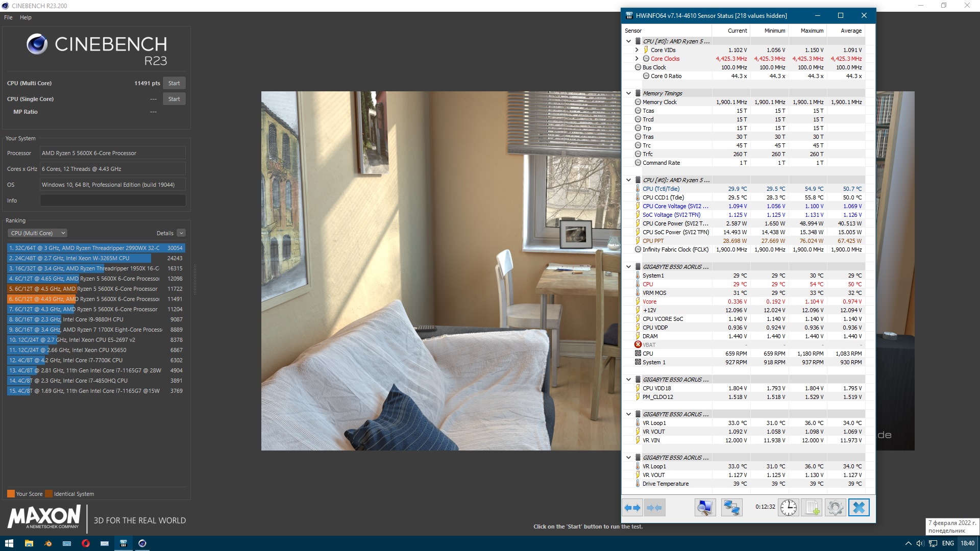Viewport: 980px width, 551px height.
Task: Collapse the Memory Timings sensor group
Action: tap(628, 93)
